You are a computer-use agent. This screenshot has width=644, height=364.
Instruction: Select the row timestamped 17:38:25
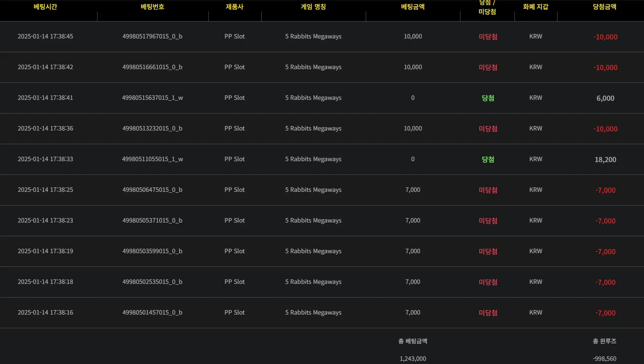322,190
